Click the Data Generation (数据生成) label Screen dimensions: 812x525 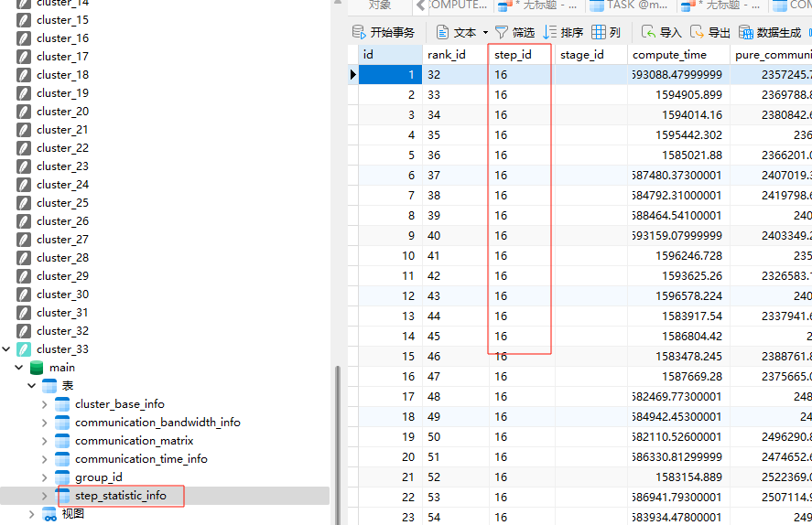pyautogui.click(x=779, y=33)
